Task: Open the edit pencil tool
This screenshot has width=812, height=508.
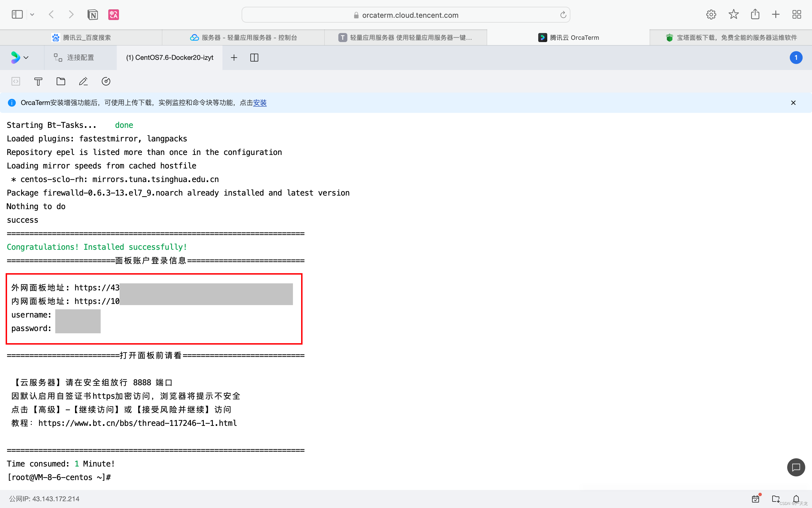Action: [x=83, y=81]
